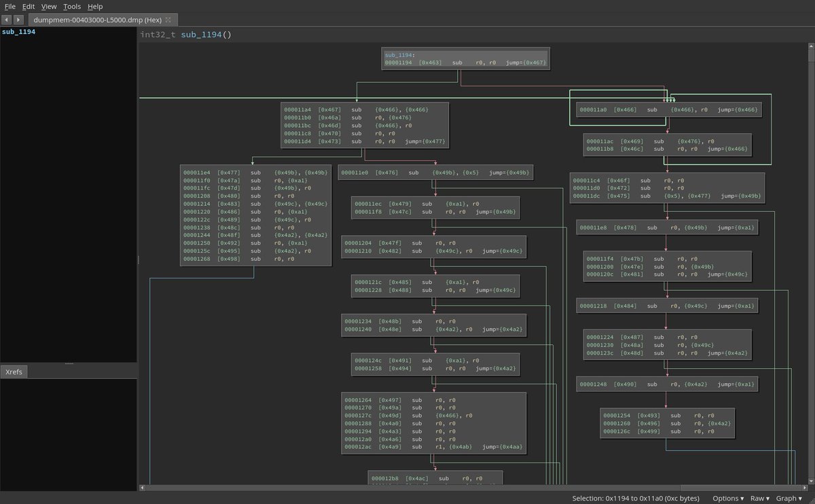Screen dimensions: 815x504
Task: Select instruction line at 000011e8
Action: click(668, 227)
